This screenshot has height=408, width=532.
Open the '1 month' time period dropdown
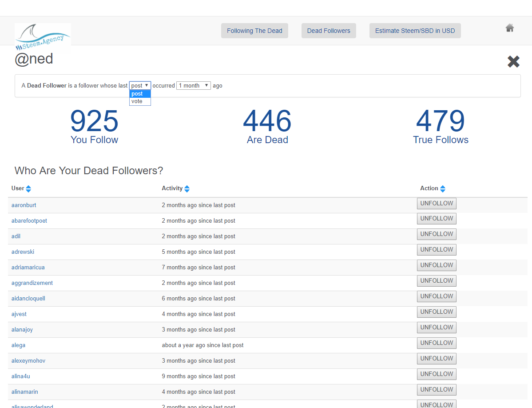(193, 85)
